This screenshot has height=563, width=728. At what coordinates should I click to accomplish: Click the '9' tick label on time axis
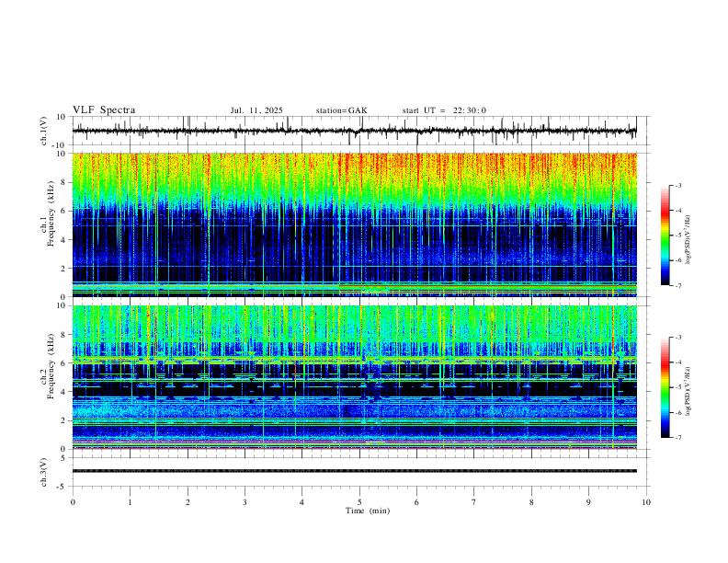(x=588, y=502)
